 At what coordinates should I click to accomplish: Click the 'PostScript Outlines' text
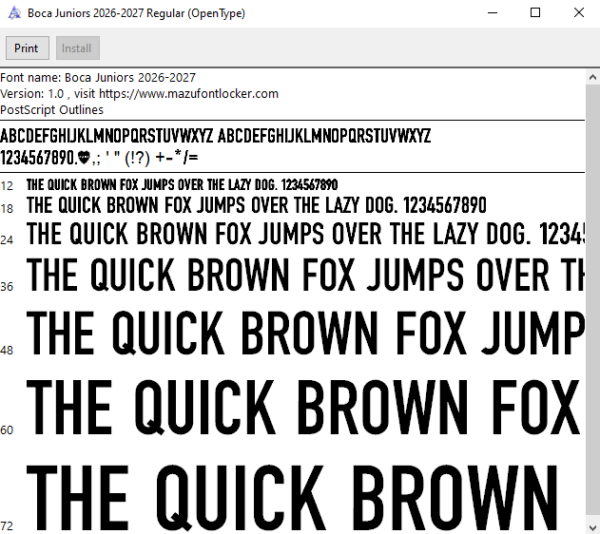click(52, 110)
